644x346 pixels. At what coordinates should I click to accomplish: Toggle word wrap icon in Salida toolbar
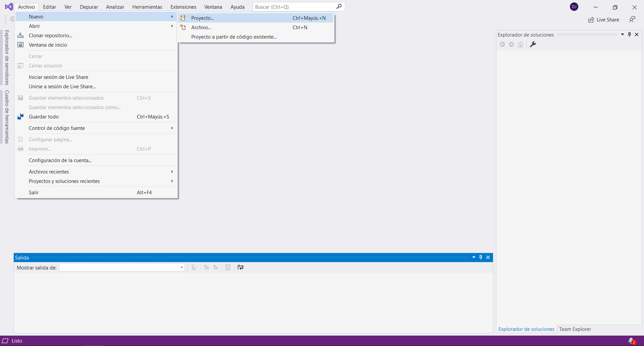click(240, 267)
